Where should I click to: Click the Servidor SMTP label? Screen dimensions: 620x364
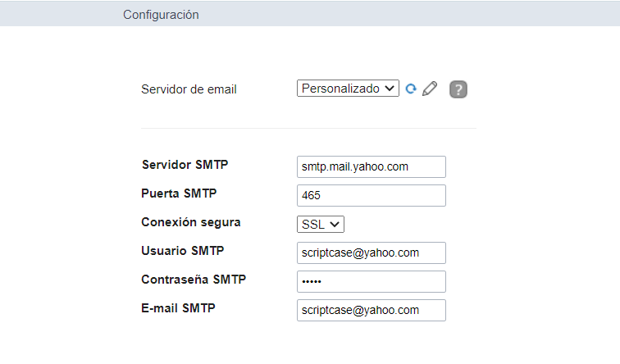[x=185, y=164]
